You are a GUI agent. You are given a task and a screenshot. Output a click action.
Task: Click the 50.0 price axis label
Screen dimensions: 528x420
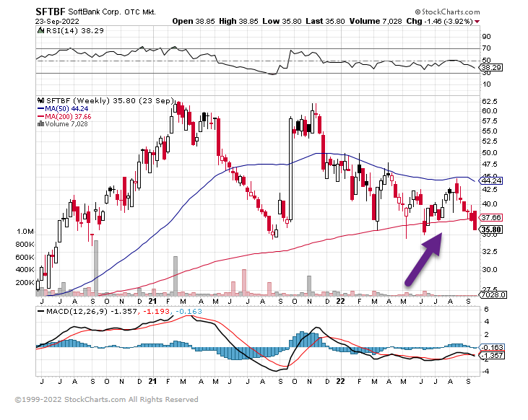[490, 153]
